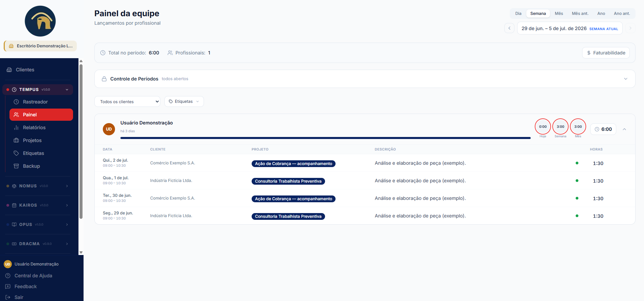Open the Projetos briefcase icon
Viewport: 644px width, 301px height.
pyautogui.click(x=16, y=140)
